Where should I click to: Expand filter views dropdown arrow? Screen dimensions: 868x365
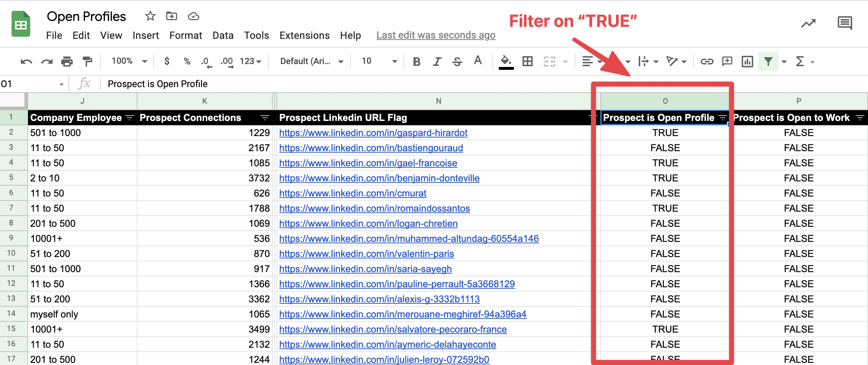pyautogui.click(x=784, y=62)
